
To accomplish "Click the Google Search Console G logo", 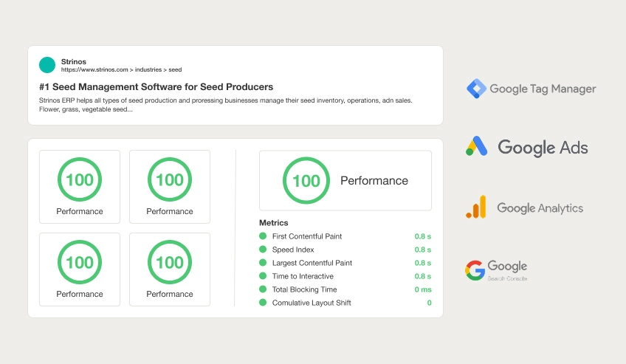I will (x=475, y=271).
